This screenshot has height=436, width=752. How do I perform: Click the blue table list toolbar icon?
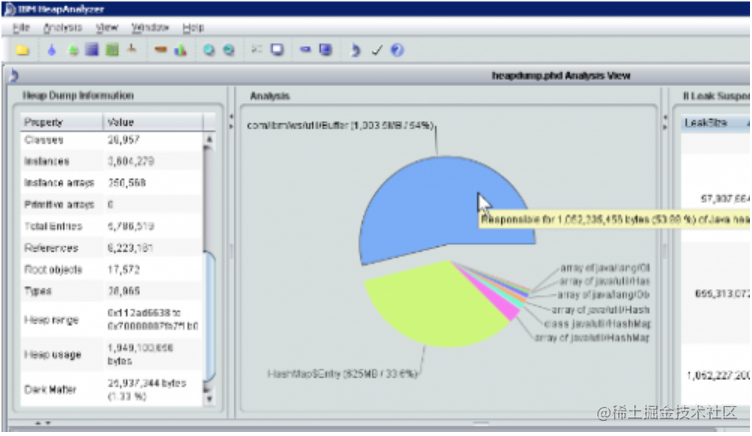[92, 49]
